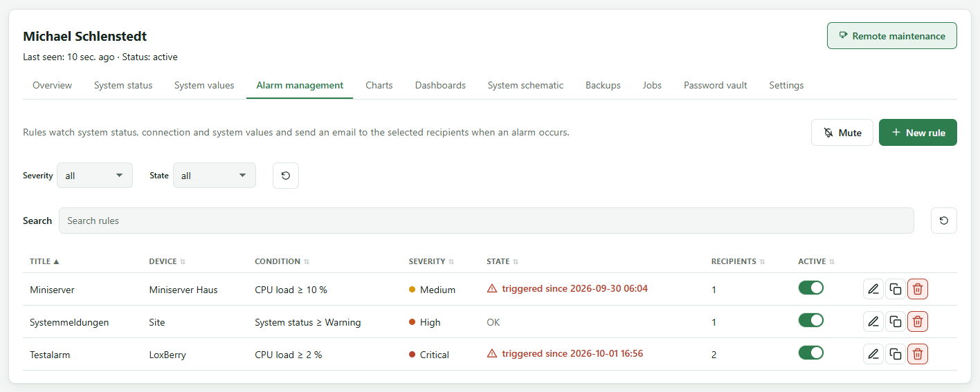The width and height of the screenshot is (980, 392).
Task: Sort table by Recipients column
Action: point(738,262)
